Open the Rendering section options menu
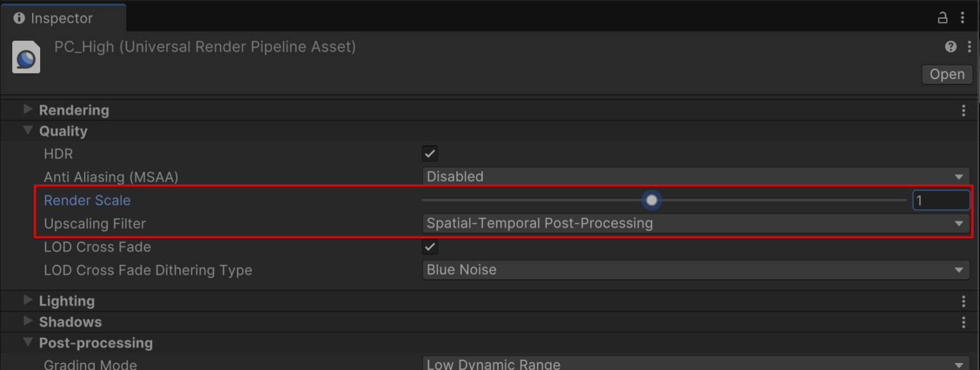The image size is (980, 370). pos(963,110)
